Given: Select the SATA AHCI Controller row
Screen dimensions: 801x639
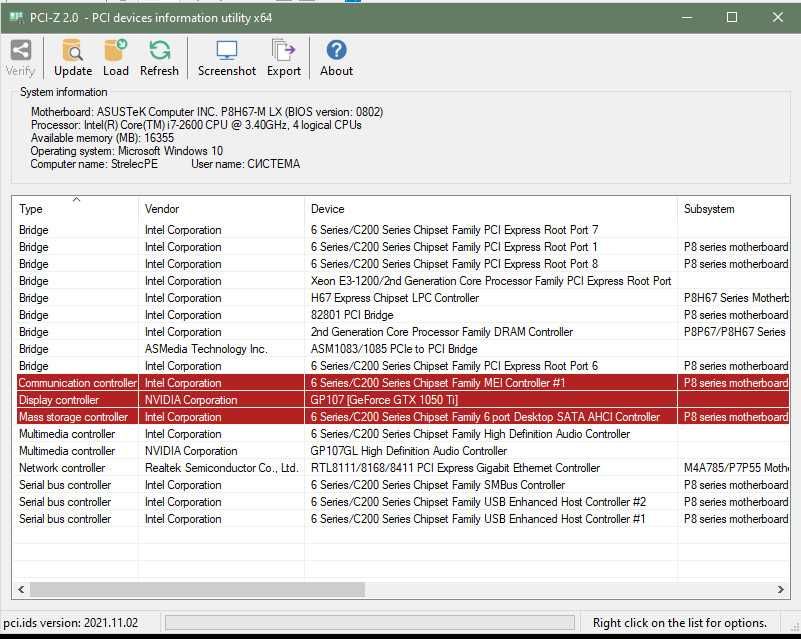Looking at the screenshot, I should pyautogui.click(x=403, y=417).
